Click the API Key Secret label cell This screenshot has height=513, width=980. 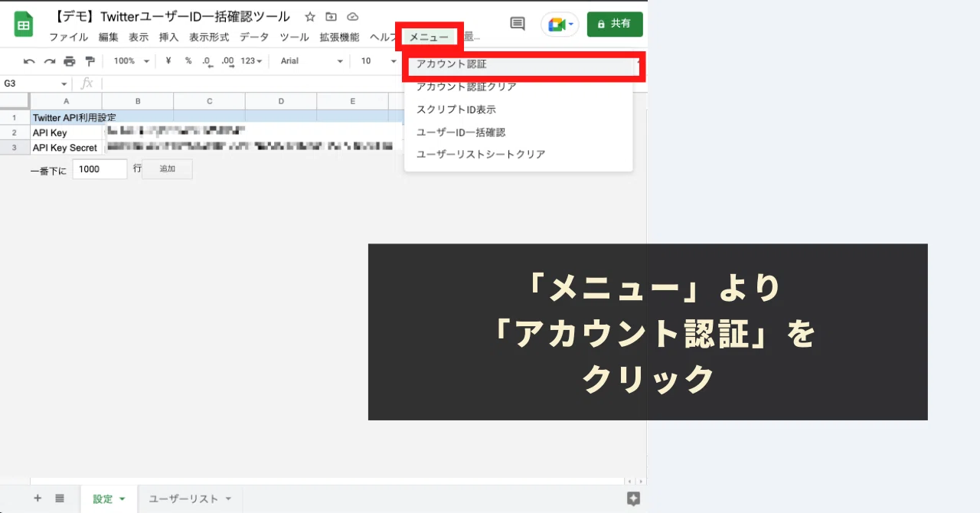click(x=66, y=148)
